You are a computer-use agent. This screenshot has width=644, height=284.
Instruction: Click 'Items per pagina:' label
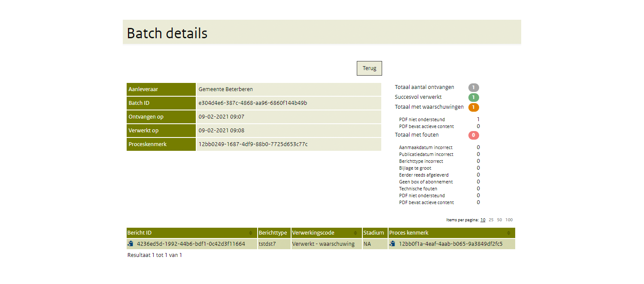[x=462, y=220]
